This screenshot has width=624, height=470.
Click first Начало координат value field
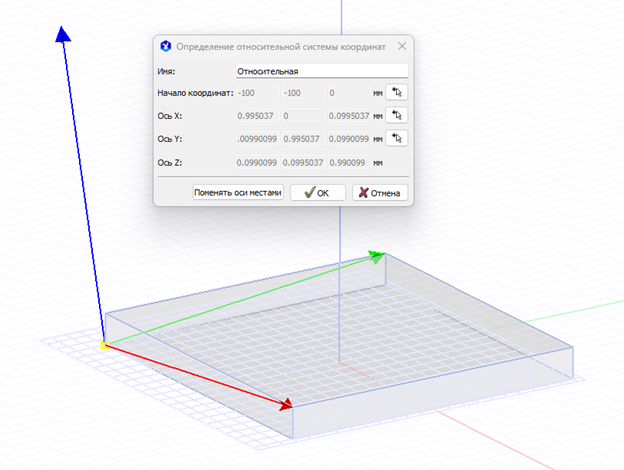coord(257,93)
